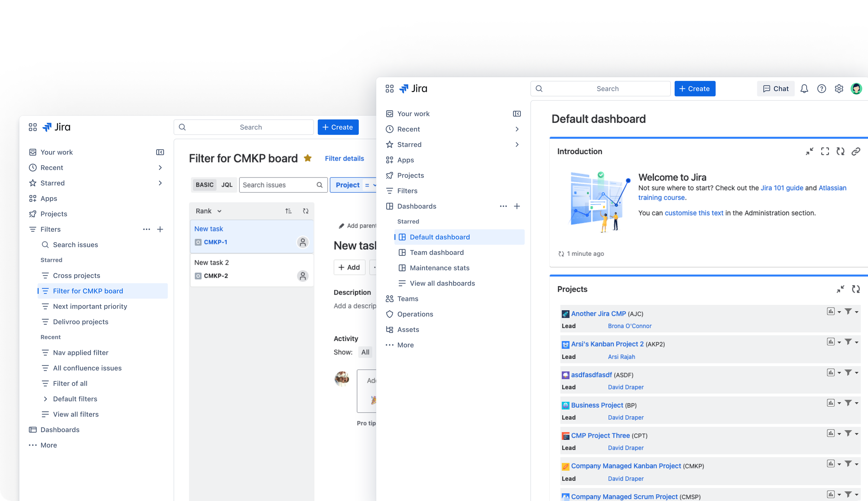The height and width of the screenshot is (501, 868).
Task: Open Brona O'Connor lead profile link
Action: point(630,326)
